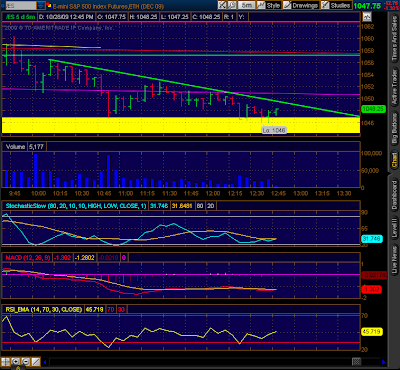400x370 pixels.
Task: Change the 5m timeframe setting
Action: click(x=247, y=5)
